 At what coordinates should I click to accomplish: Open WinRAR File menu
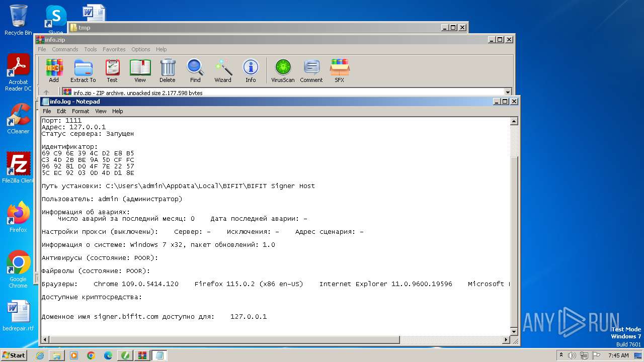(x=42, y=49)
